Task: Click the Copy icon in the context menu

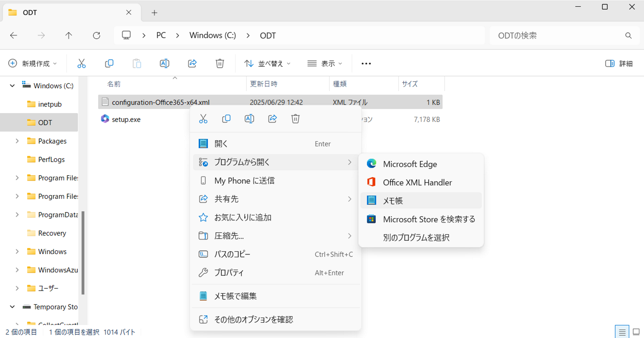Action: click(226, 119)
